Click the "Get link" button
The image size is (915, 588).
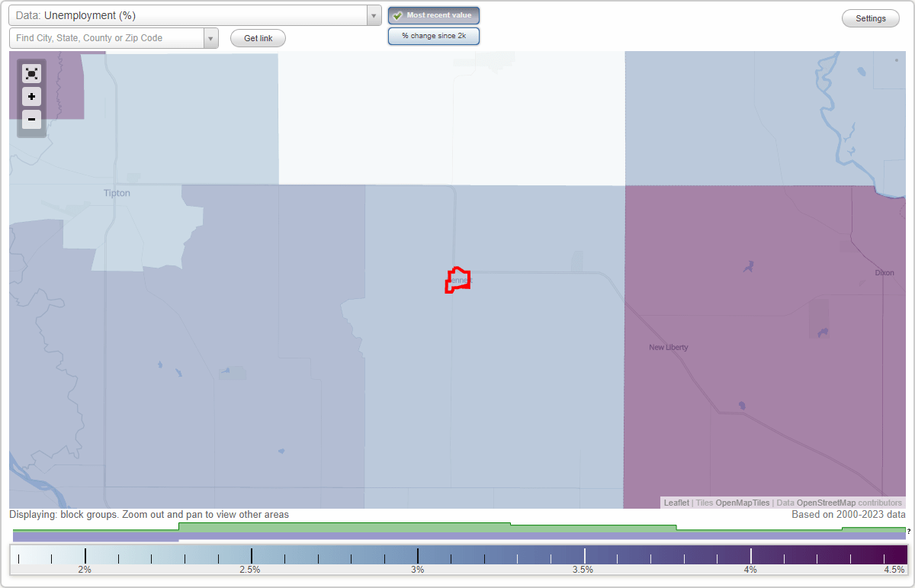point(257,37)
